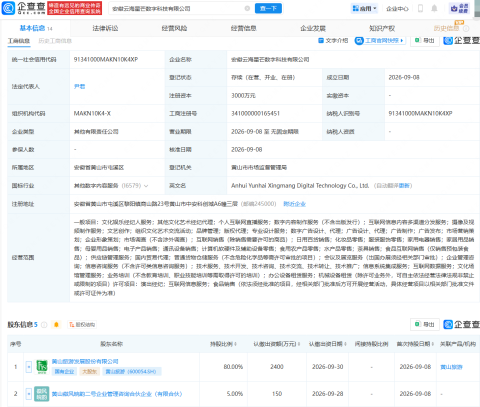Open 黄山徽风皖韵二号 partnership shareholder link

point(117,394)
